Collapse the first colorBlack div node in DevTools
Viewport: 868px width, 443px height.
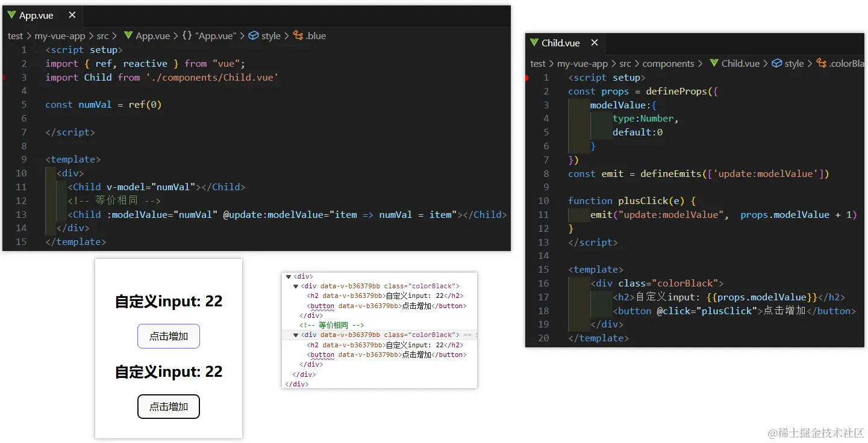(296, 287)
